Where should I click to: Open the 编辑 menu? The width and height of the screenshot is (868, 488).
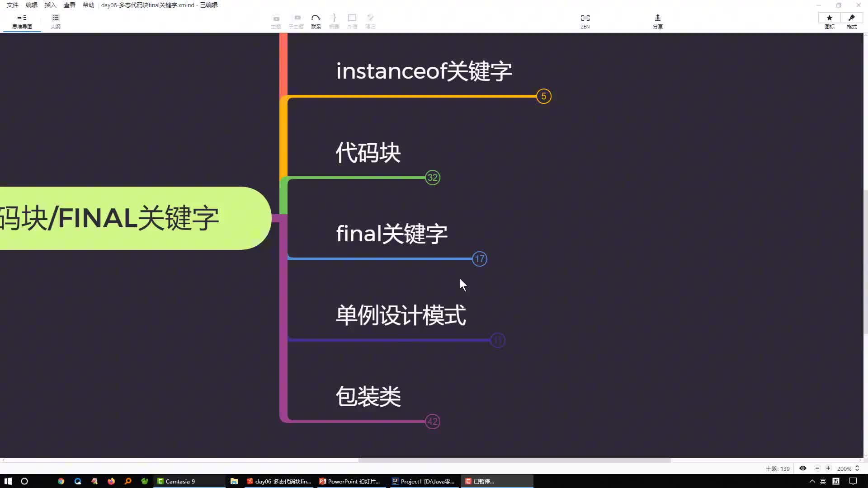tap(32, 5)
